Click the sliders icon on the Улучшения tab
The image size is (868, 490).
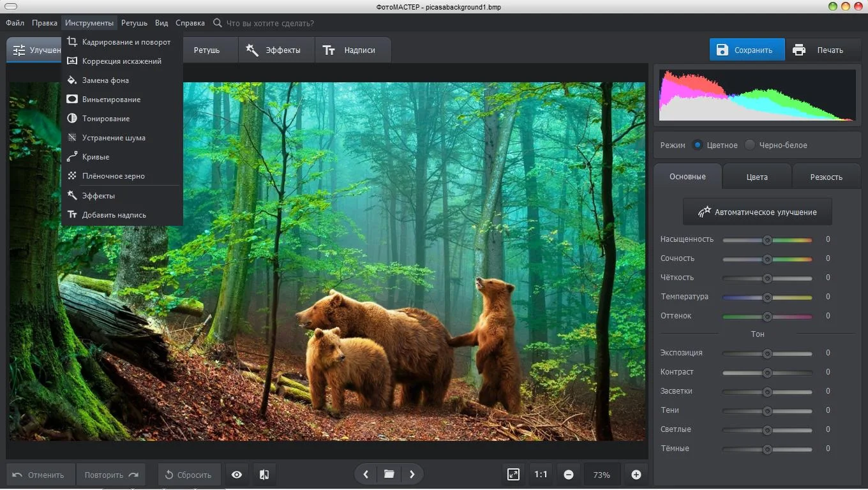(x=19, y=50)
